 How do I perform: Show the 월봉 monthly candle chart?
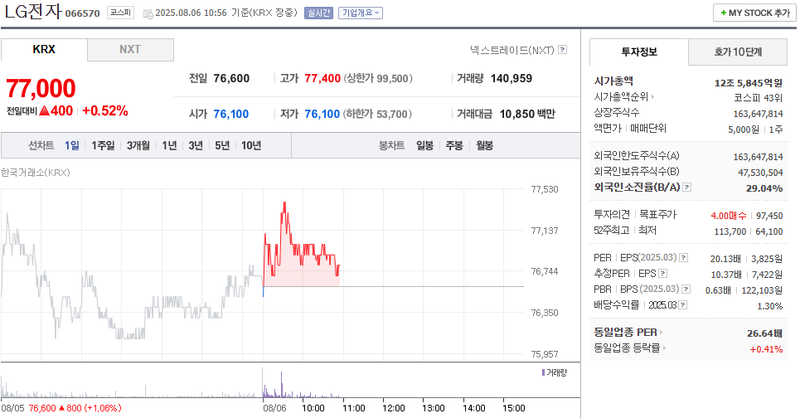[x=485, y=145]
